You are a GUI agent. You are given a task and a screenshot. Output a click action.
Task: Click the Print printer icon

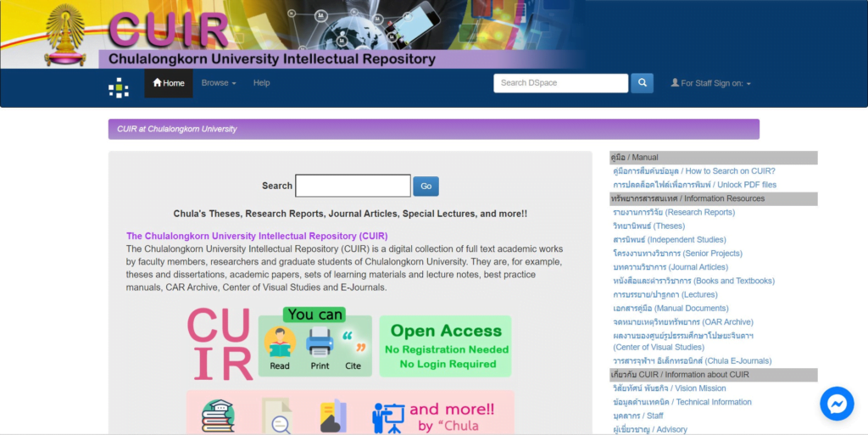click(x=320, y=343)
